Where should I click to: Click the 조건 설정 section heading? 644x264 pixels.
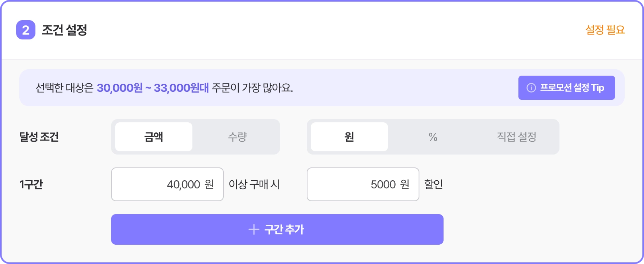64,30
